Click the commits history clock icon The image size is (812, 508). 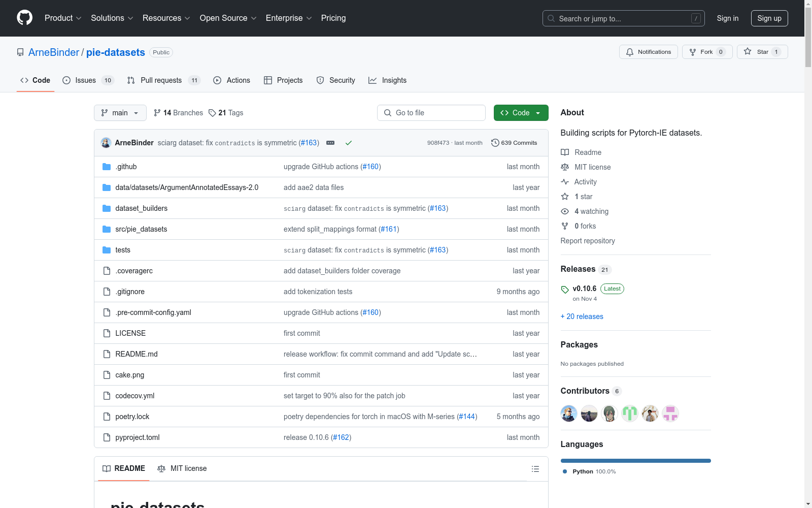coord(495,143)
